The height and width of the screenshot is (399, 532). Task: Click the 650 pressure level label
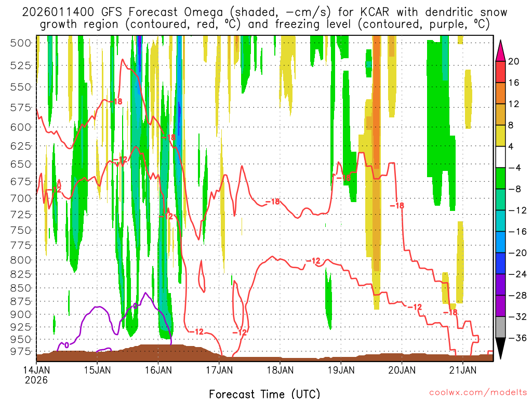[20, 164]
